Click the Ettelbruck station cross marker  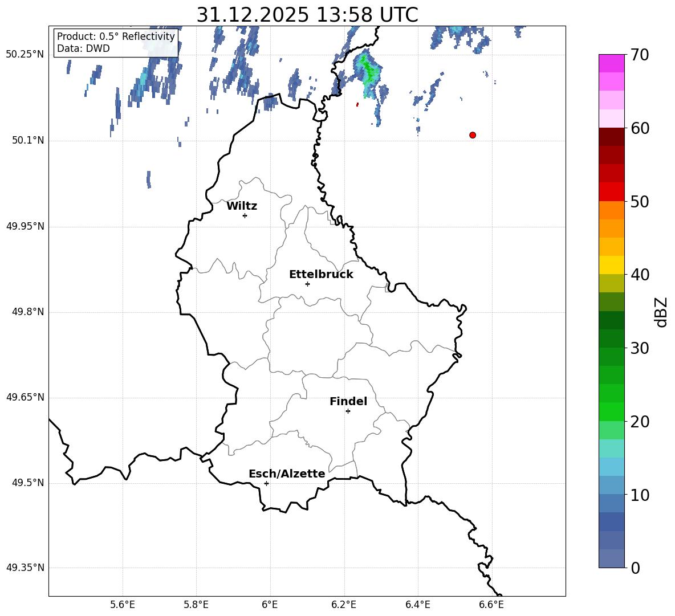307,284
